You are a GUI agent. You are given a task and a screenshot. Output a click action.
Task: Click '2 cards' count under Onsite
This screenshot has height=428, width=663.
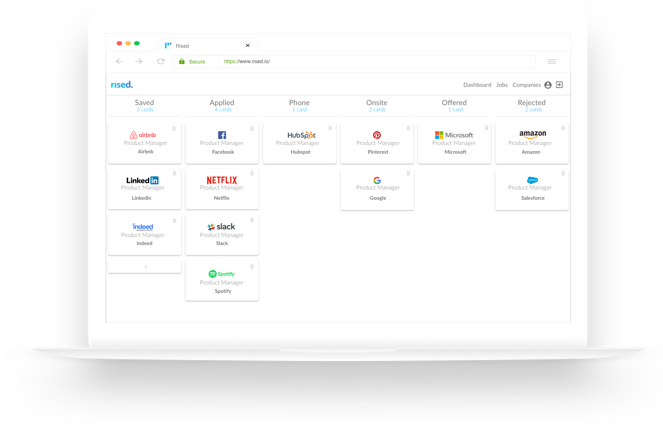click(377, 110)
